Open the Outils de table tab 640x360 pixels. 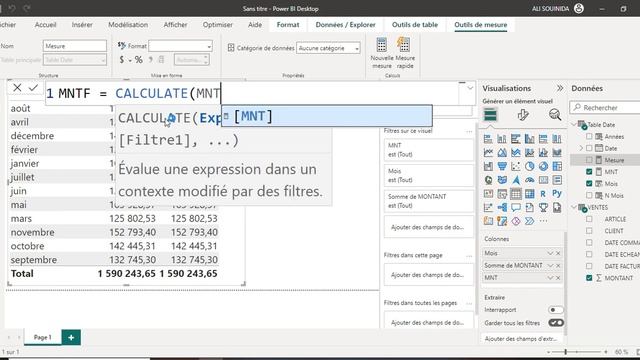415,24
